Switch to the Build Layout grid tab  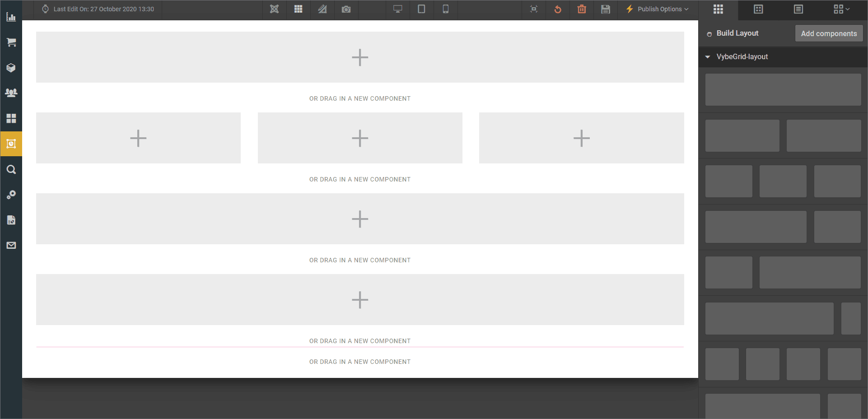tap(719, 9)
